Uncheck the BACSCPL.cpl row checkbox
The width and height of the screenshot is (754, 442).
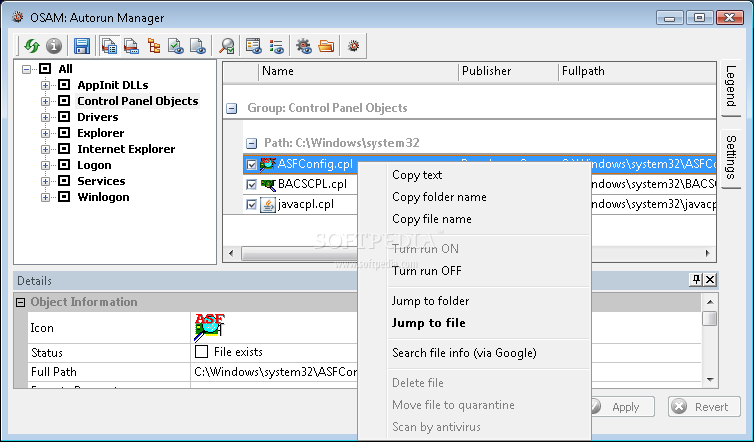coord(251,184)
